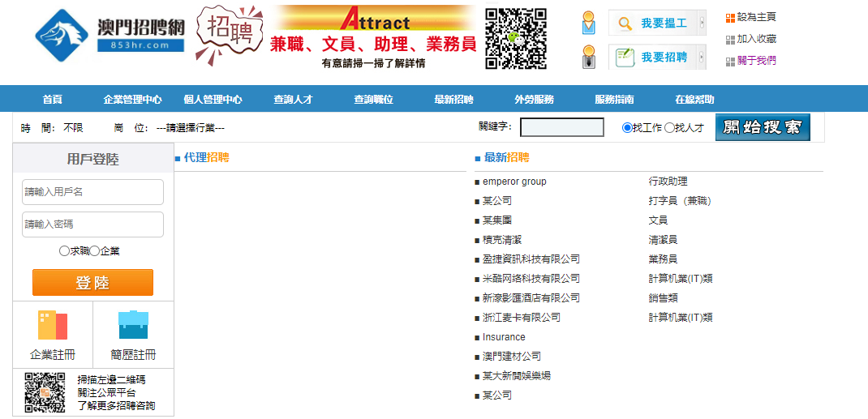
Task: Click the 設為主頁 link
Action: coord(757,17)
